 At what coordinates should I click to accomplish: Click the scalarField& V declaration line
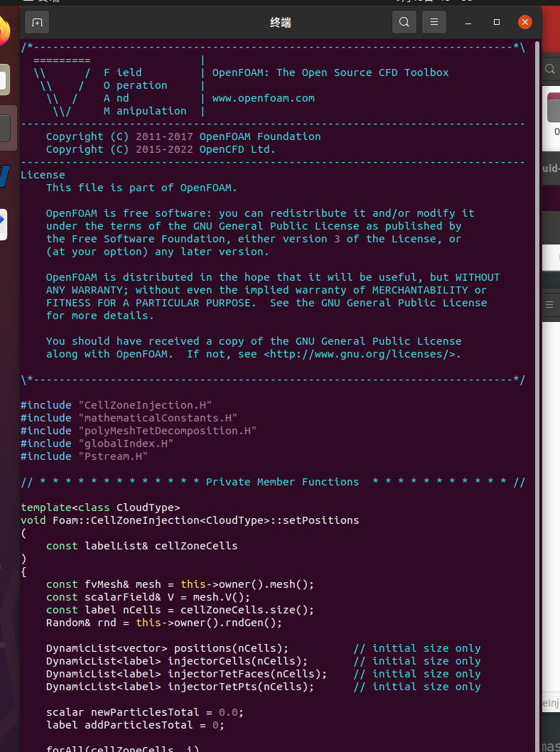tap(148, 597)
